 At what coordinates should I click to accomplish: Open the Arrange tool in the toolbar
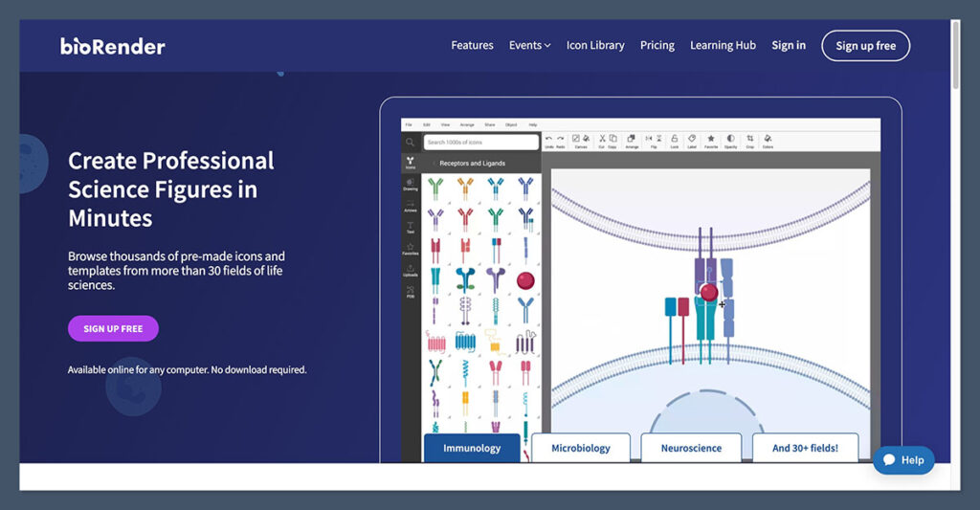tap(632, 138)
